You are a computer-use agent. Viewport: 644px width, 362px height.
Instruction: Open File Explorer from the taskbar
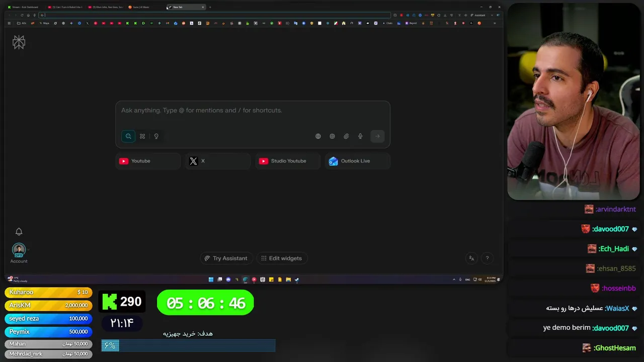[288, 280]
